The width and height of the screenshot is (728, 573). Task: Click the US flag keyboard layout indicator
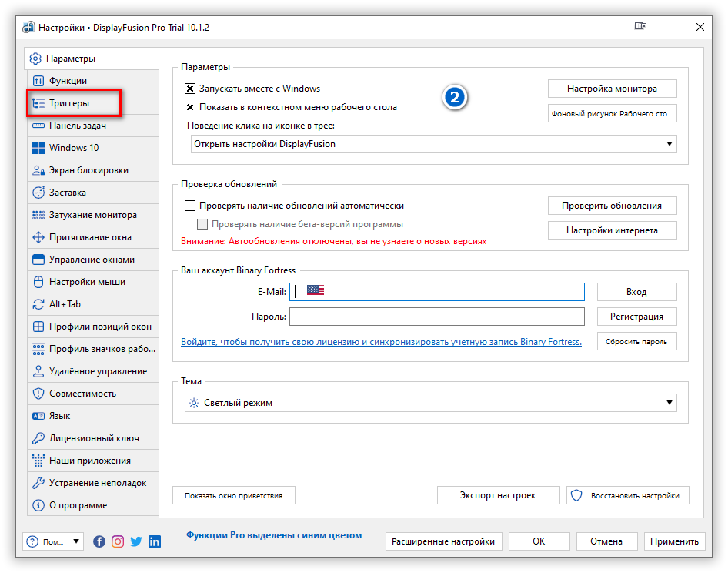click(x=316, y=291)
